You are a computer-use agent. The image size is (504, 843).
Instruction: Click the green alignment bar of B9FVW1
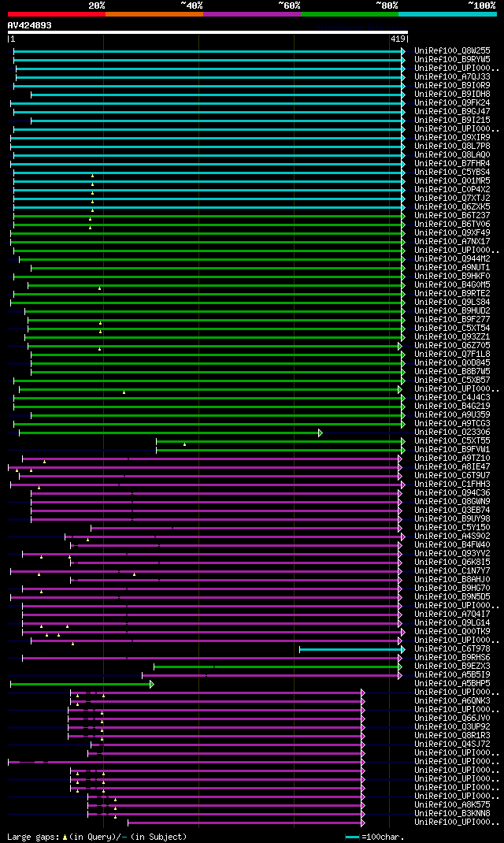[x=280, y=450]
